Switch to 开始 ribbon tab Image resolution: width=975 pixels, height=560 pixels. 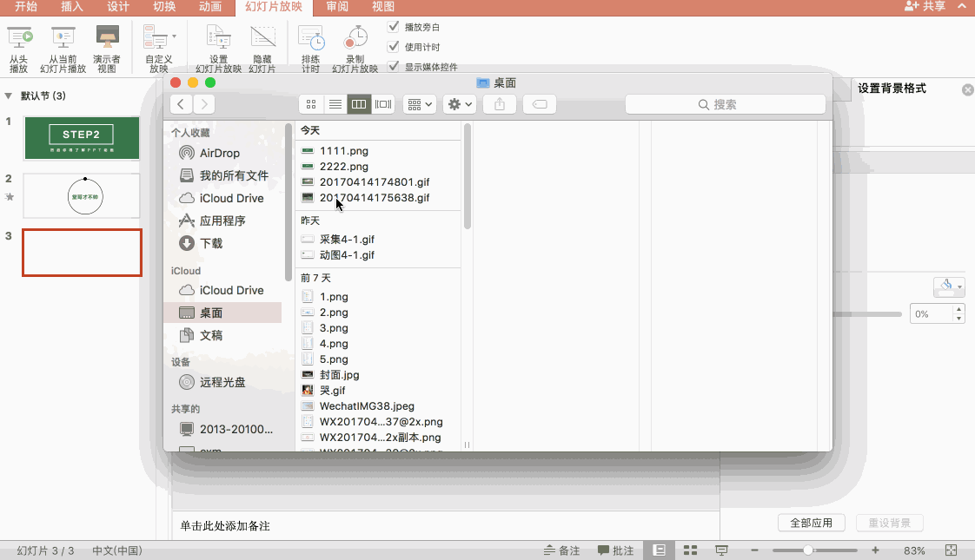click(x=26, y=7)
